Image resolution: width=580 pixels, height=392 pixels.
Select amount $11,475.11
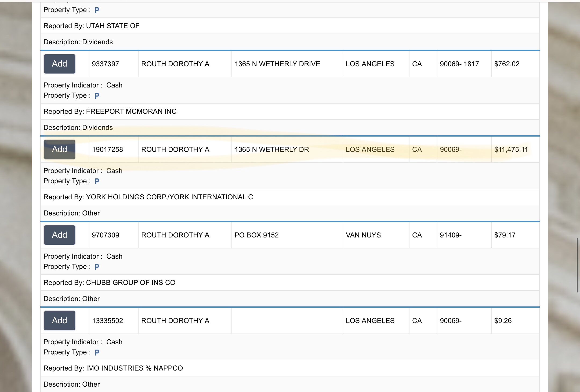coord(511,149)
